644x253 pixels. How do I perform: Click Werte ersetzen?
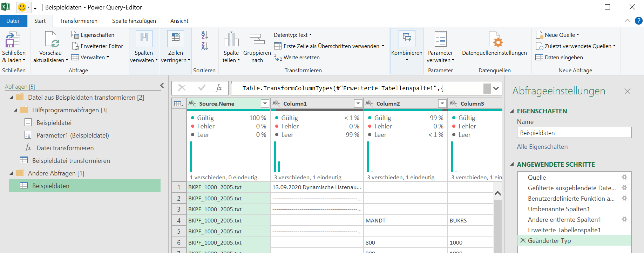[297, 57]
